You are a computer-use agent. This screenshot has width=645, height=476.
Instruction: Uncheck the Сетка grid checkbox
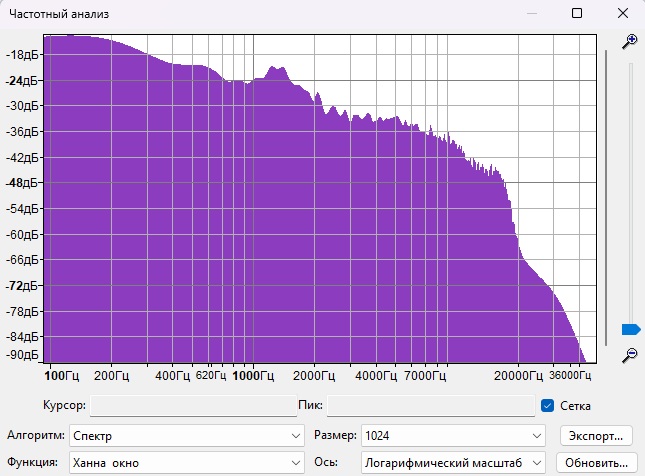(547, 406)
